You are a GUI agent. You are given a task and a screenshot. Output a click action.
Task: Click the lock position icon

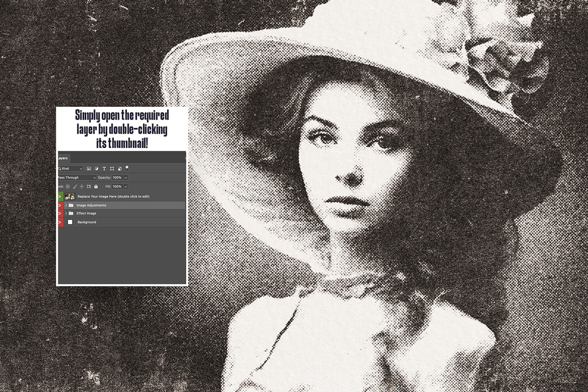coord(82,187)
